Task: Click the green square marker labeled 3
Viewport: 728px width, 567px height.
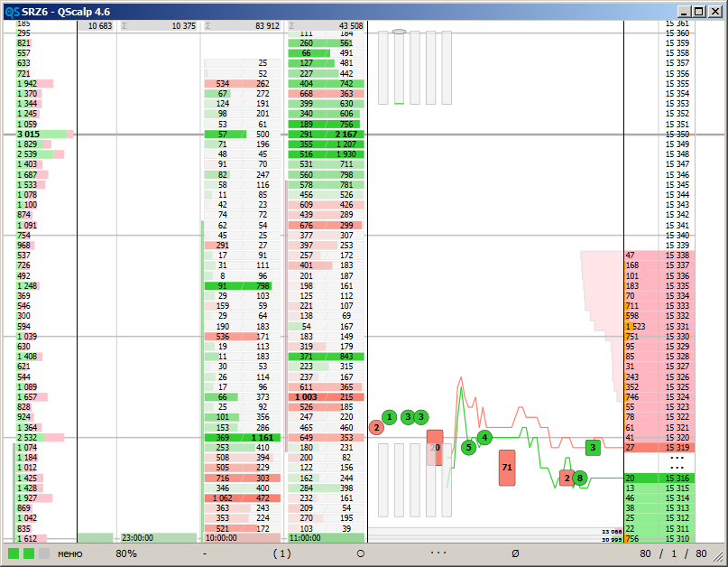Action: [593, 447]
